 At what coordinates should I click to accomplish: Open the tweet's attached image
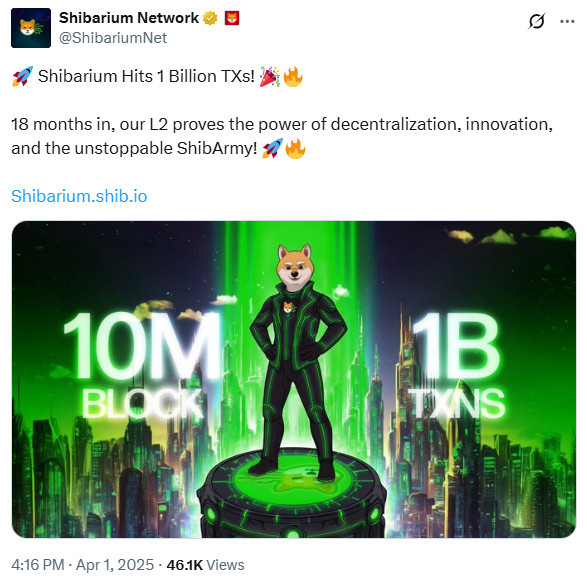(x=294, y=379)
